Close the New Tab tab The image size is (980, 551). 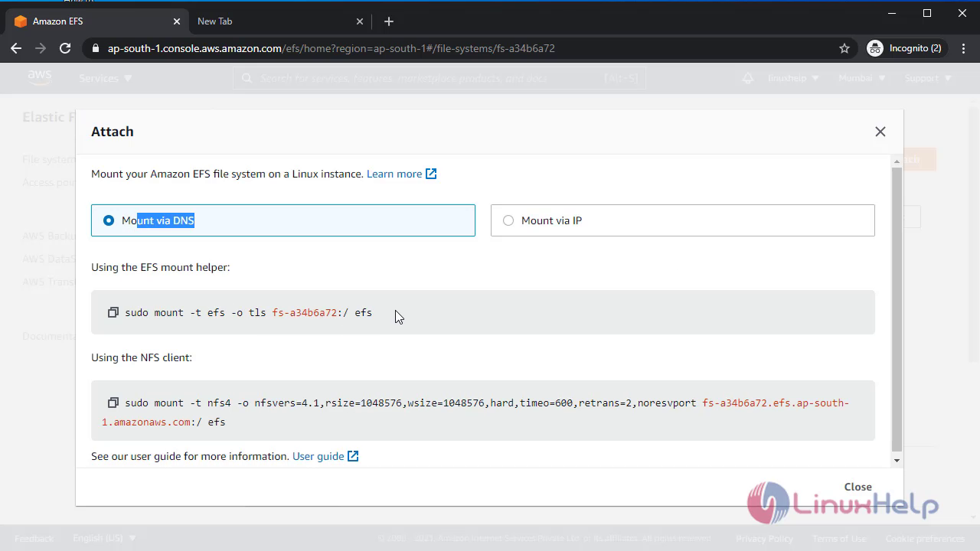[361, 21]
